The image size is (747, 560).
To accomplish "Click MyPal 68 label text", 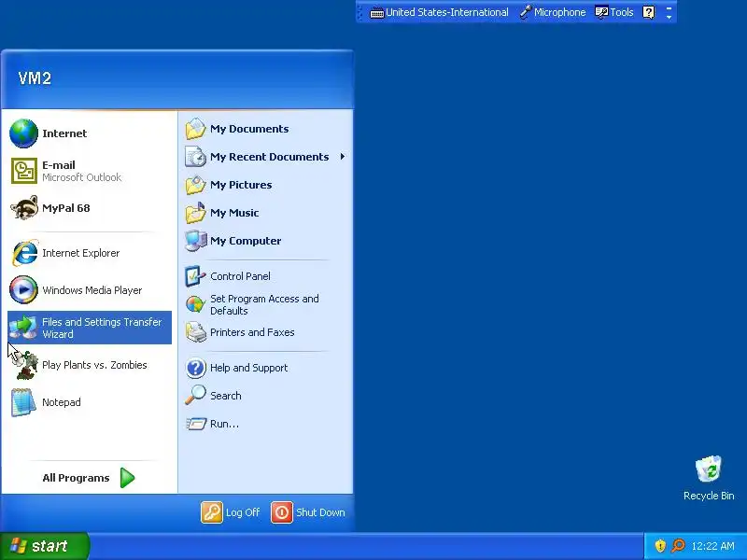I will coord(65,208).
